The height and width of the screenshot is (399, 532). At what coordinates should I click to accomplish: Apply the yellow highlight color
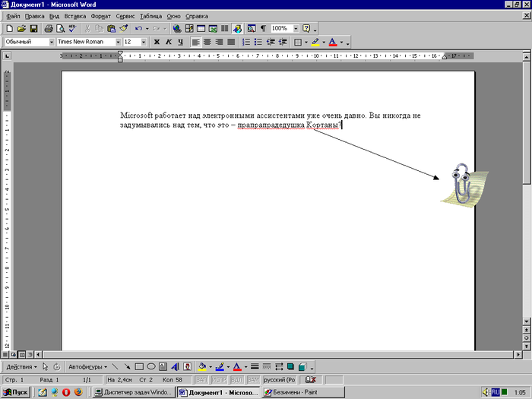313,42
